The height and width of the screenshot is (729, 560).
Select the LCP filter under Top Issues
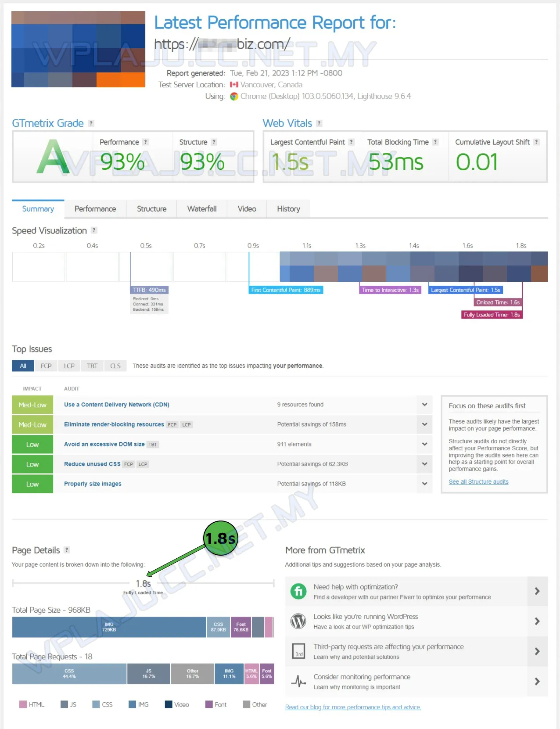click(69, 366)
